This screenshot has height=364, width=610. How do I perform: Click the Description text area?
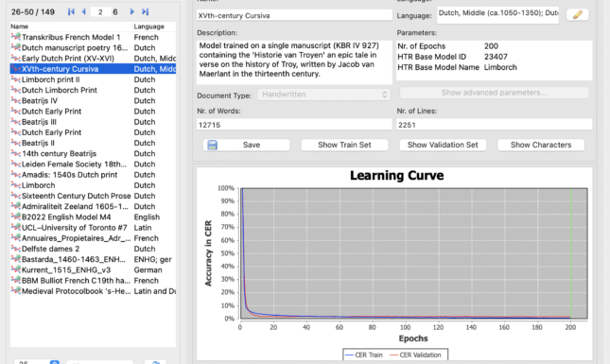[x=294, y=62]
